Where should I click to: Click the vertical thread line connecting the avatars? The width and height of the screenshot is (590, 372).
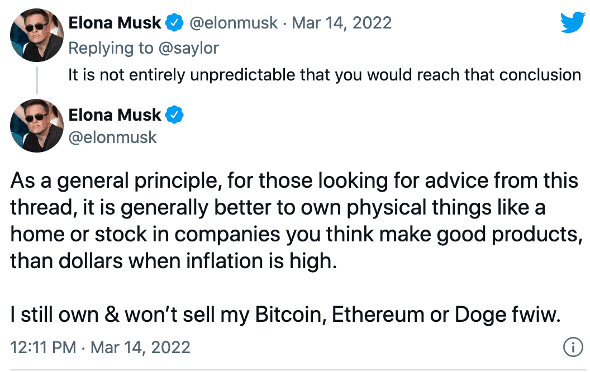[37, 80]
